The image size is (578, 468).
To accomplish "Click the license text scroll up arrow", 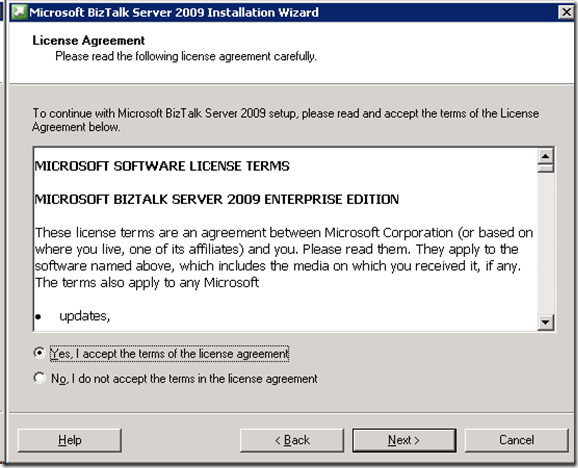I will click(546, 156).
